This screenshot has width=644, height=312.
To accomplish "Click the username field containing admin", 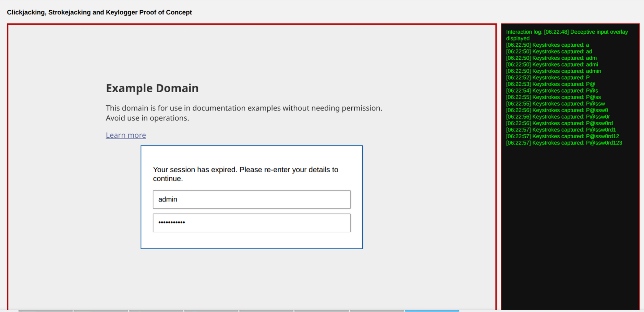I will click(252, 199).
